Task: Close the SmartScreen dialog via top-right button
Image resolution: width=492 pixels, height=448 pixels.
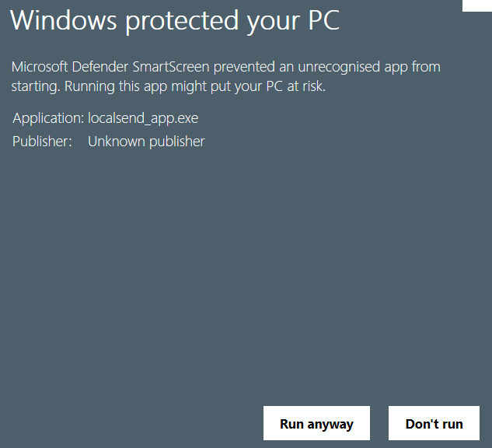Action: click(476, 5)
